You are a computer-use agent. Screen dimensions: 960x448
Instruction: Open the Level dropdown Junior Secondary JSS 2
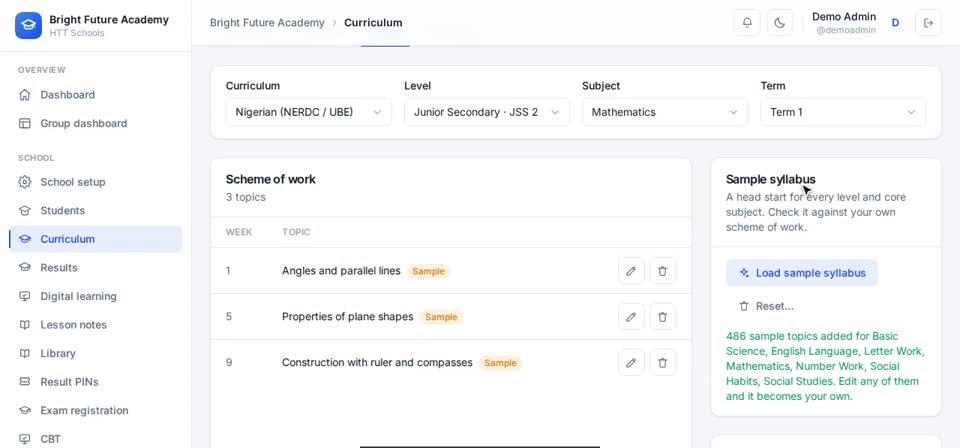[x=487, y=113]
